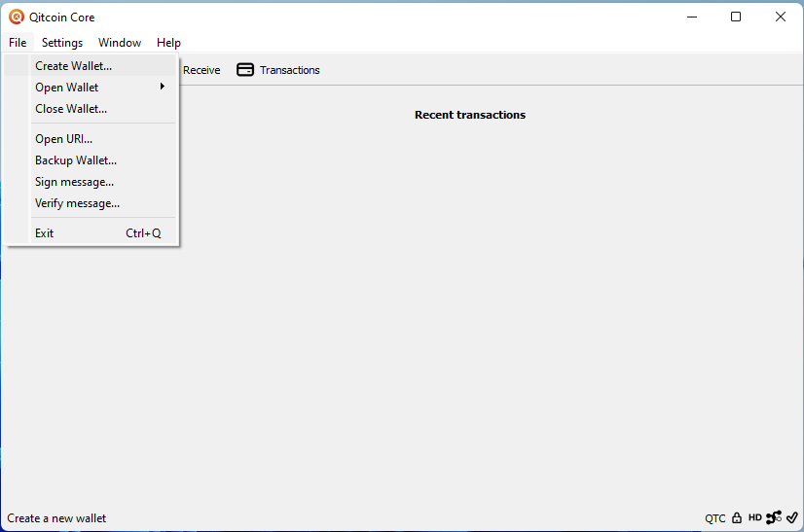Select Verify message... menu entry

click(x=91, y=203)
